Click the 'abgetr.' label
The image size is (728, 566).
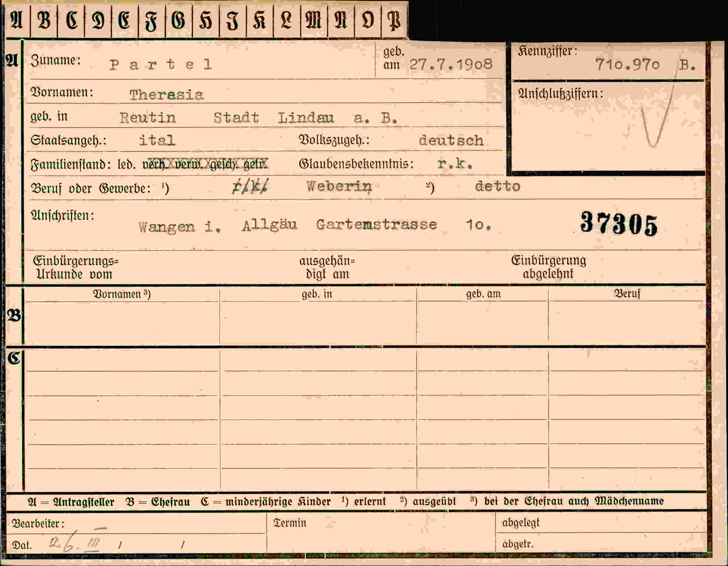[x=518, y=544]
